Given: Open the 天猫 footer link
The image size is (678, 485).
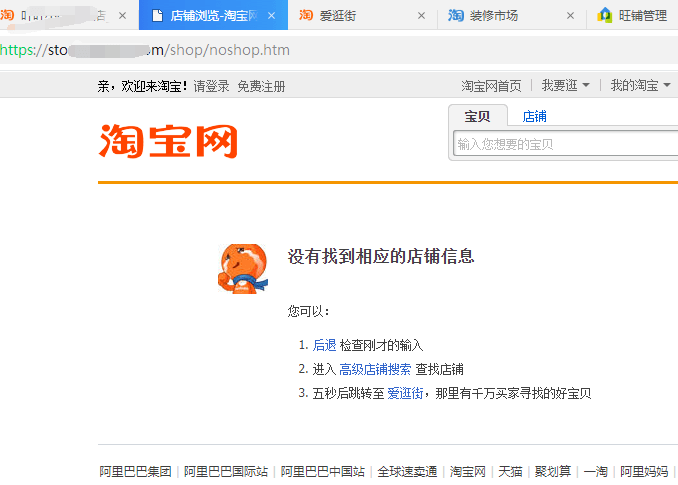Looking at the screenshot, I should click(510, 471).
